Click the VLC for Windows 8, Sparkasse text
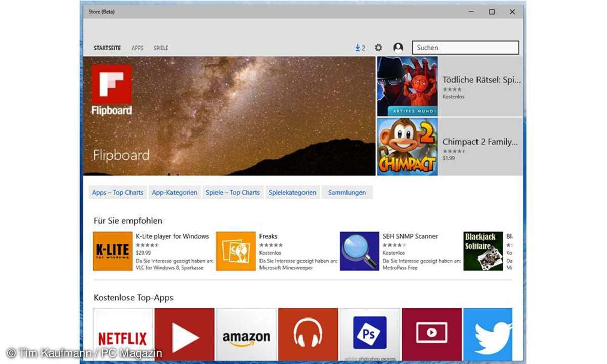 point(169,268)
